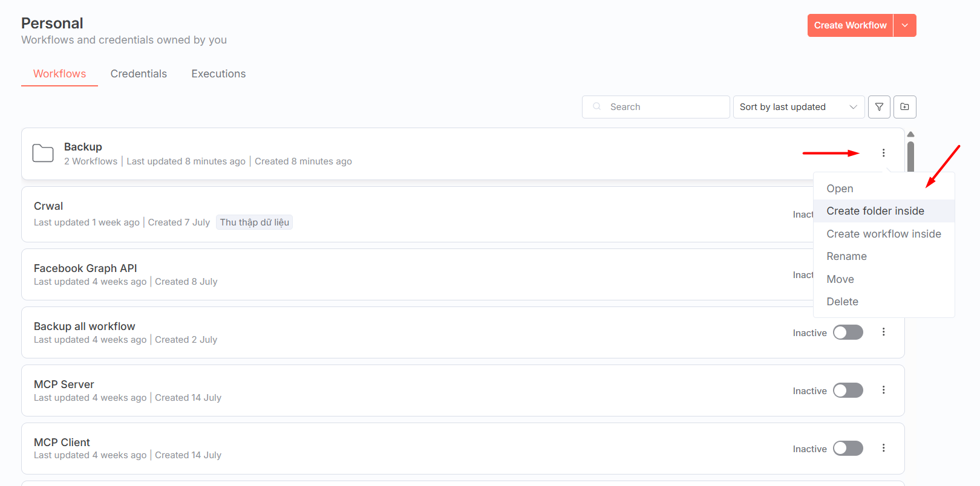Select Open from the context menu
Viewport: 980px width, 486px height.
(884, 189)
